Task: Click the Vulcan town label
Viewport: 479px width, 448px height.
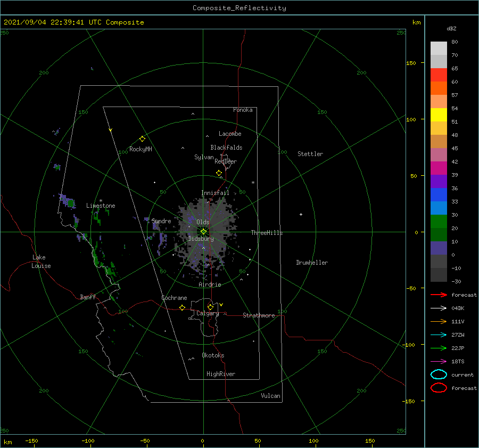Action: [270, 396]
